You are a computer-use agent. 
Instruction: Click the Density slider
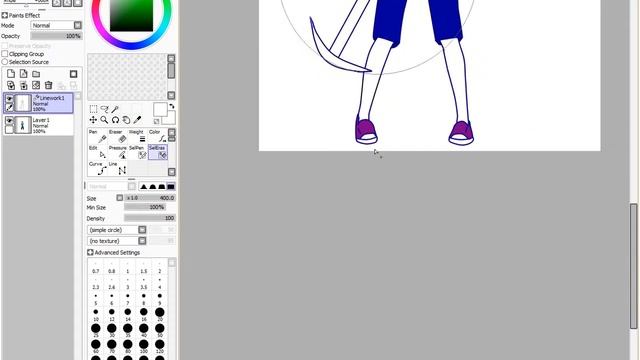point(150,218)
